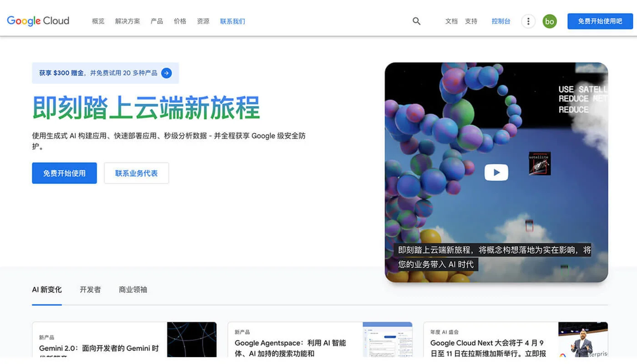Image resolution: width=637 pixels, height=364 pixels.
Task: Switch to the 开发者 tab
Action: [90, 290]
